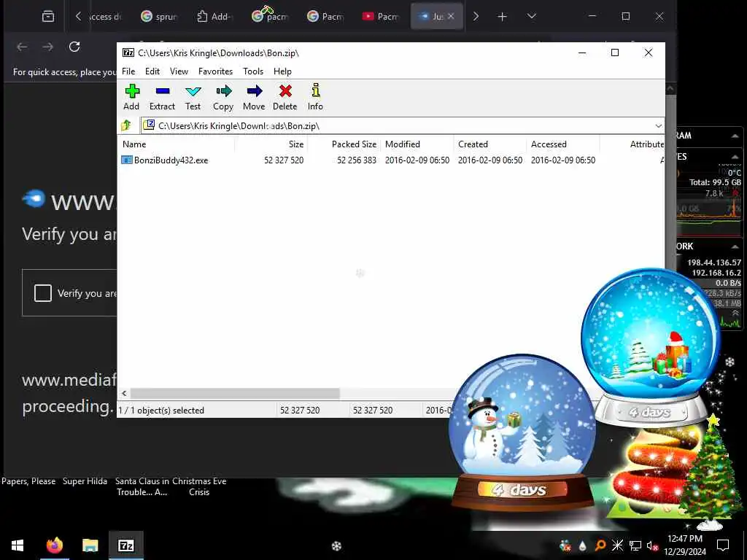The width and height of the screenshot is (747, 560).
Task: Open the Tools menu
Action: point(253,71)
